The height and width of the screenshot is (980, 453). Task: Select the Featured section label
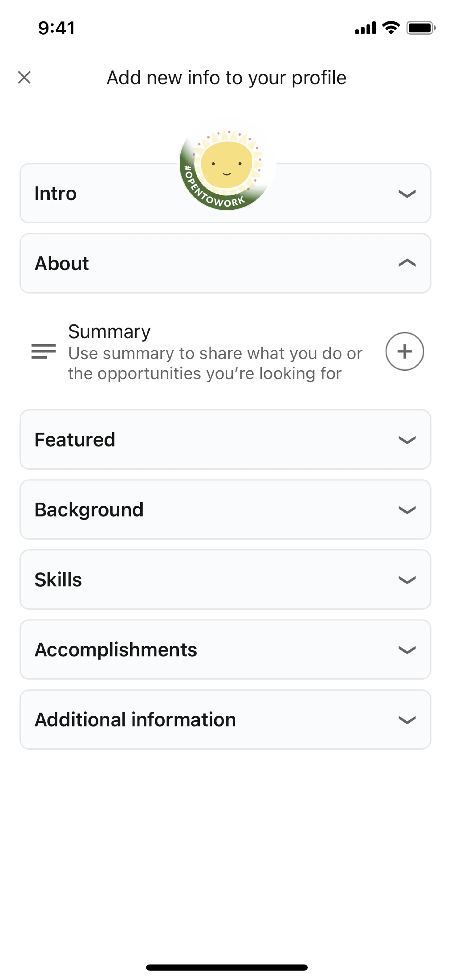(x=75, y=440)
